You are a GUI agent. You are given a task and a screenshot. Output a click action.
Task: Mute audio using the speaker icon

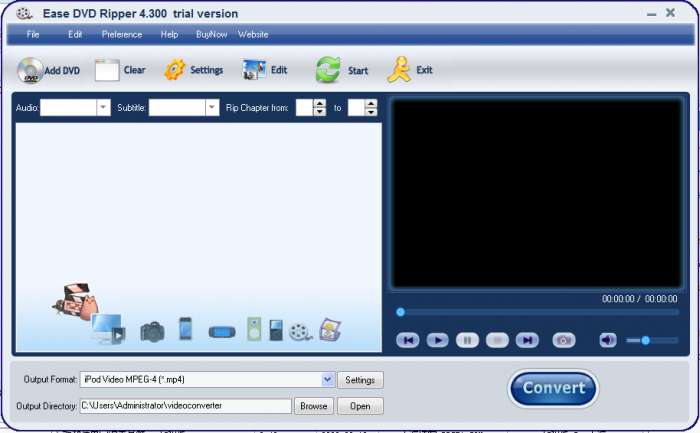[x=608, y=340]
